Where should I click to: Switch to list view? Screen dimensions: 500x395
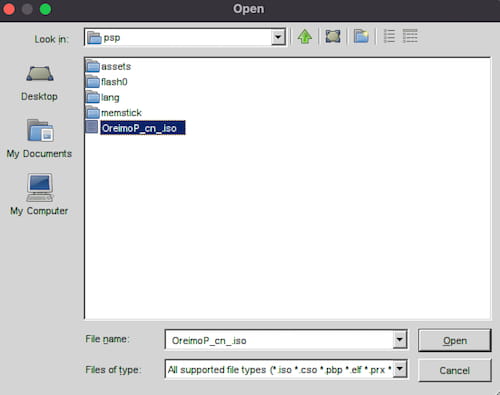tap(389, 36)
